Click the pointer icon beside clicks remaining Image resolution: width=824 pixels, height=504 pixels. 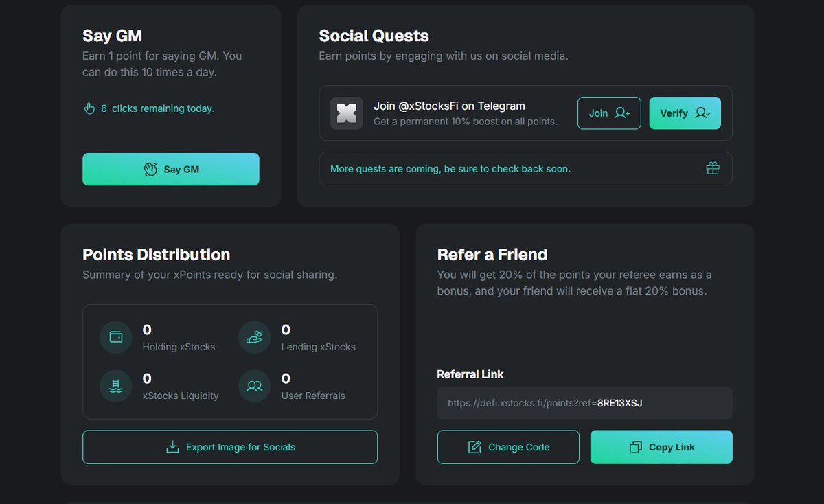(89, 108)
